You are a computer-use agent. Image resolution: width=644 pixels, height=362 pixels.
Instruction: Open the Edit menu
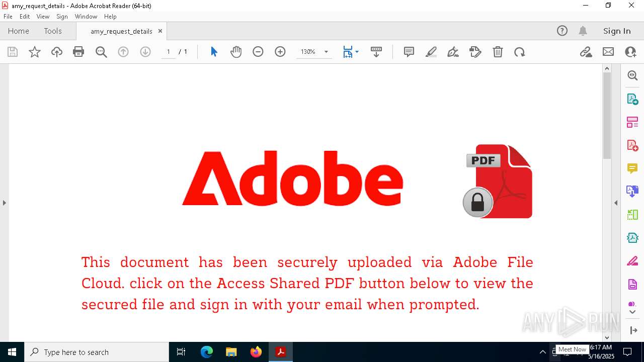click(x=25, y=16)
